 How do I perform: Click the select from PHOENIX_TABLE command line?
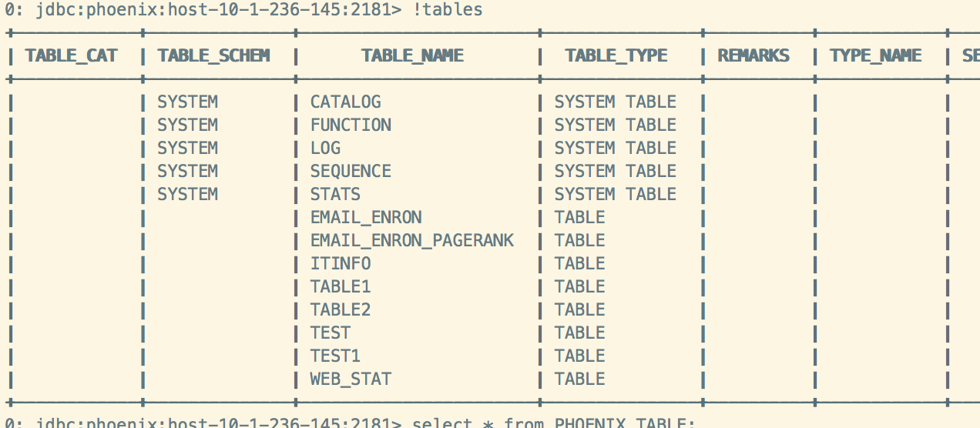pyautogui.click(x=553, y=423)
